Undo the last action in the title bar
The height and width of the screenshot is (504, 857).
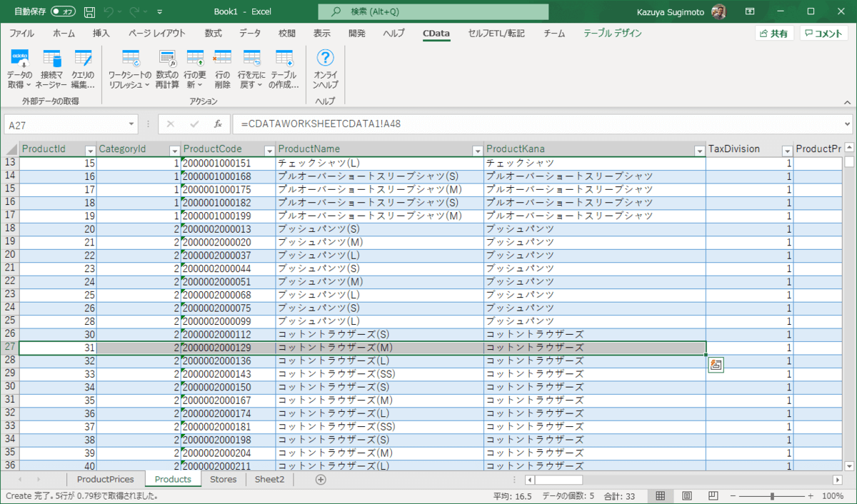108,12
